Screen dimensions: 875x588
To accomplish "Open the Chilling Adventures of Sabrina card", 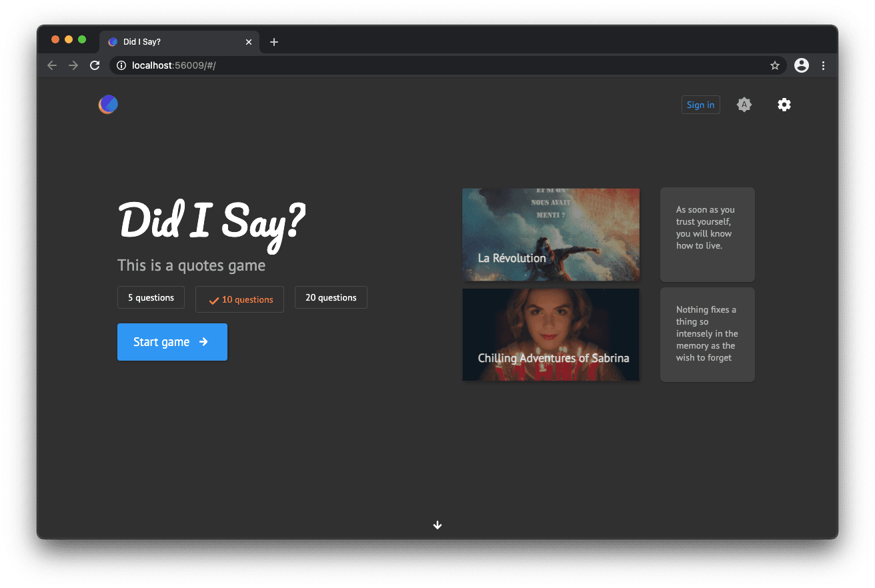I will click(x=551, y=335).
